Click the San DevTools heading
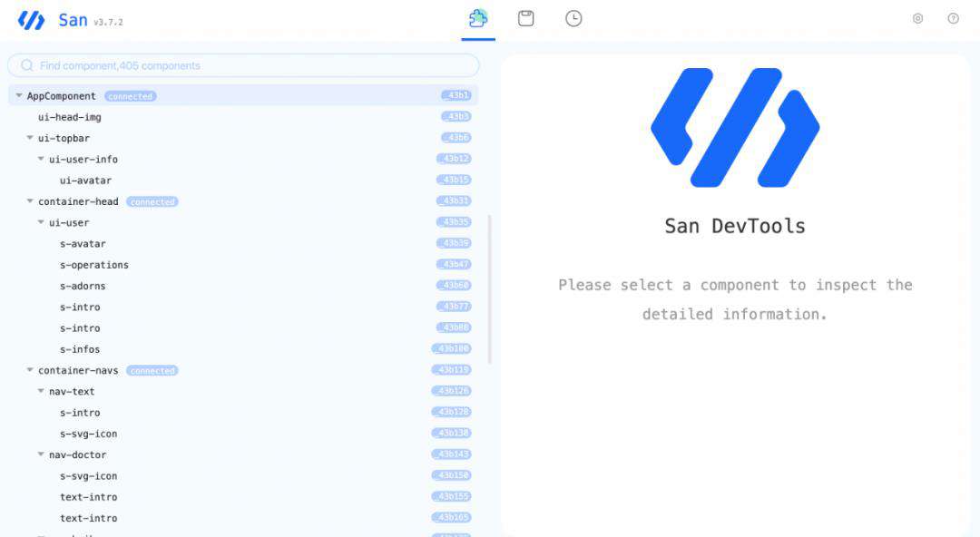This screenshot has width=980, height=537. click(x=735, y=226)
